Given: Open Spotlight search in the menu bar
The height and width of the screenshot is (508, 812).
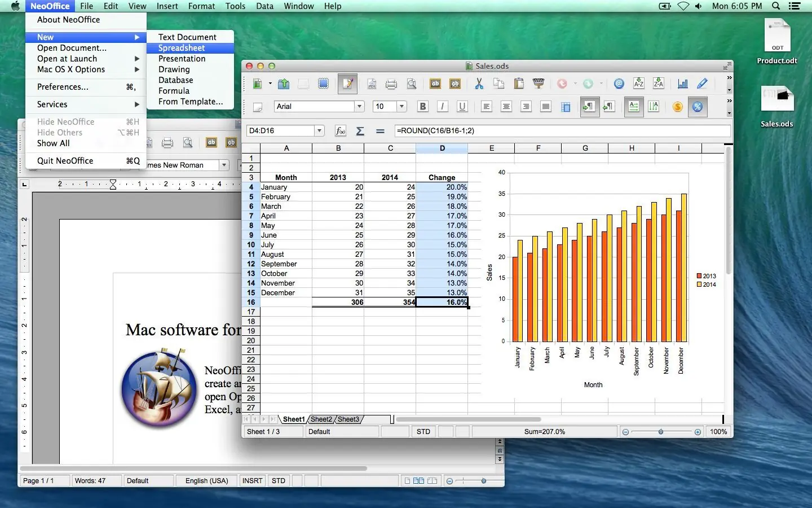Looking at the screenshot, I should click(776, 6).
